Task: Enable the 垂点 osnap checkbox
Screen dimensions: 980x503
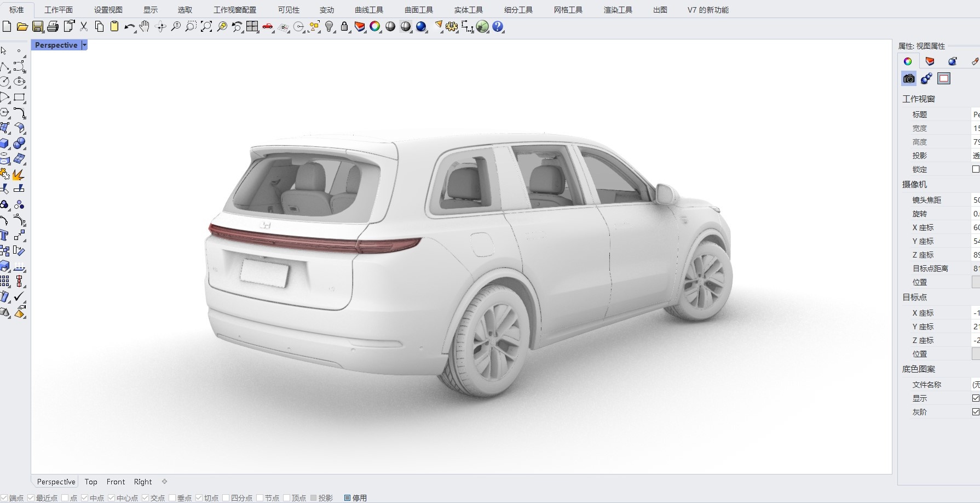Action: point(172,498)
